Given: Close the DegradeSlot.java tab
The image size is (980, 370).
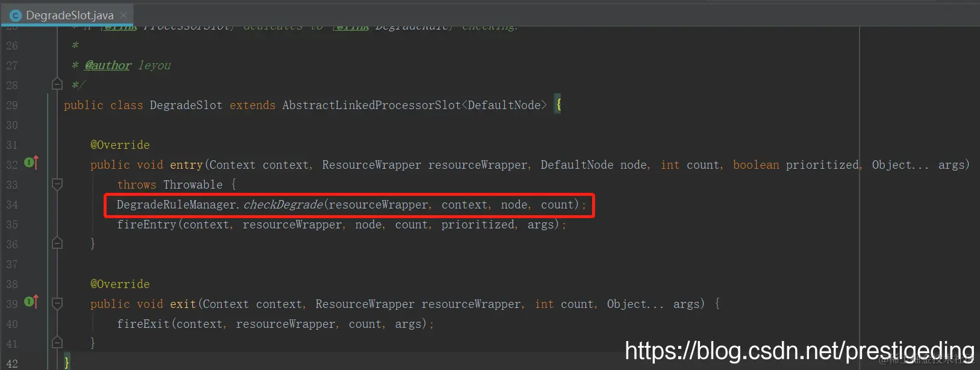Looking at the screenshot, I should 123,15.
